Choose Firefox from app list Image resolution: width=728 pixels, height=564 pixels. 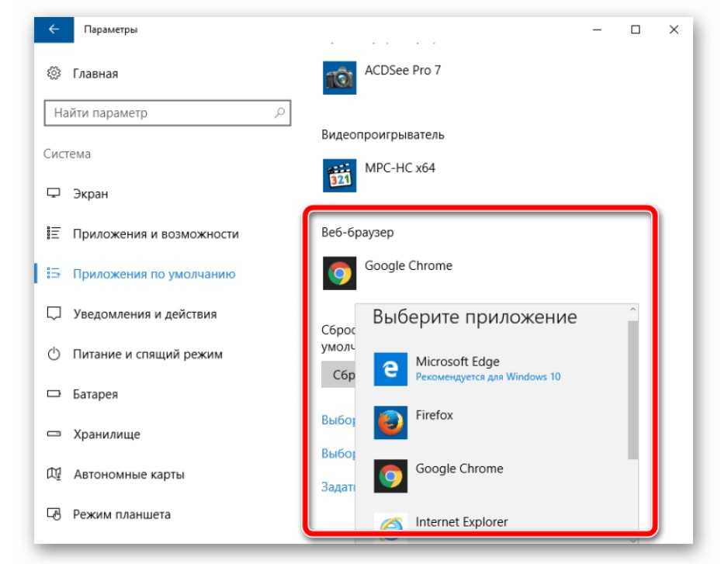click(x=434, y=415)
